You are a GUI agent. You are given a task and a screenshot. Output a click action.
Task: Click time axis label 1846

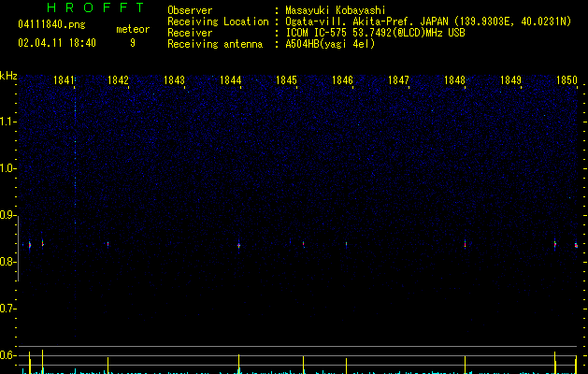pos(342,80)
